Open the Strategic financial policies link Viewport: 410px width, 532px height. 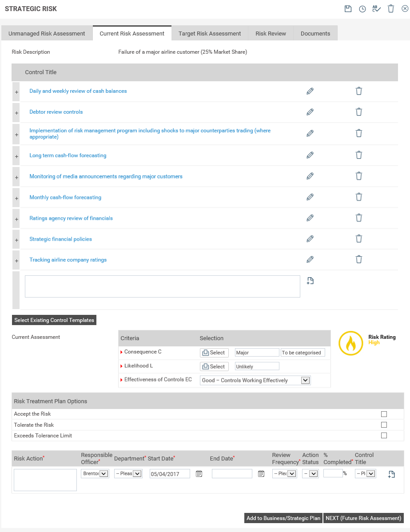(60, 239)
